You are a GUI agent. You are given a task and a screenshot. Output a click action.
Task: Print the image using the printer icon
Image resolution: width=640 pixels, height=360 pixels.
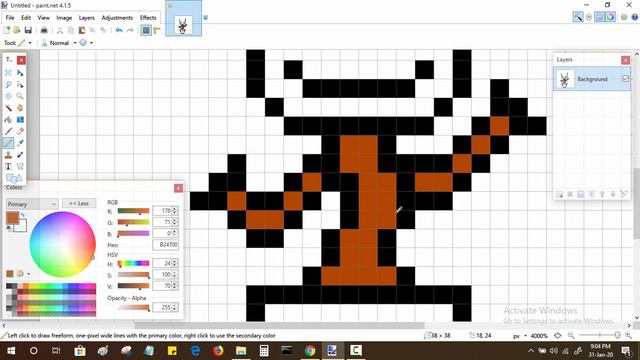pyautogui.click(x=44, y=30)
